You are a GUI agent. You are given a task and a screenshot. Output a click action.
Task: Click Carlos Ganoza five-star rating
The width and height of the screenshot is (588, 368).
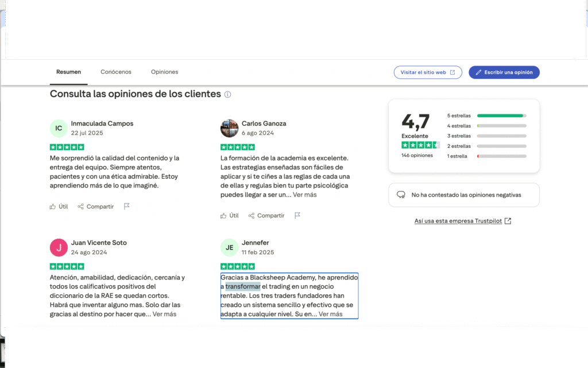coord(237,147)
